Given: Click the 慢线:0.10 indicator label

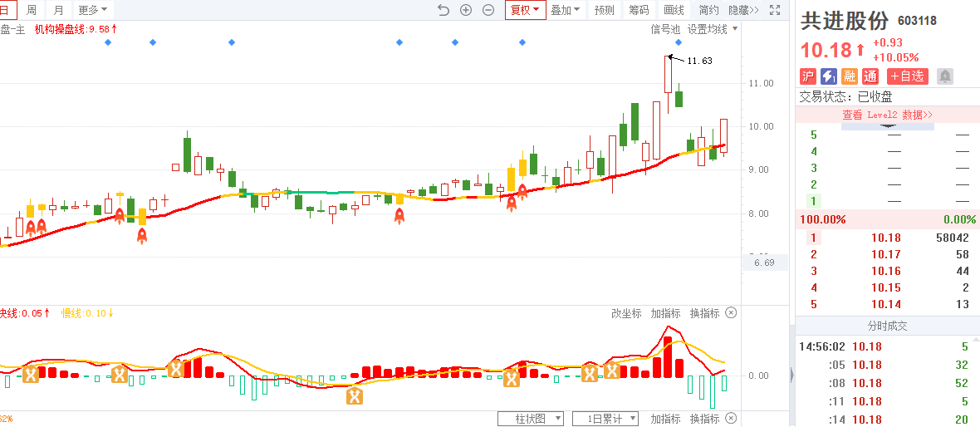Looking at the screenshot, I should coord(87,313).
